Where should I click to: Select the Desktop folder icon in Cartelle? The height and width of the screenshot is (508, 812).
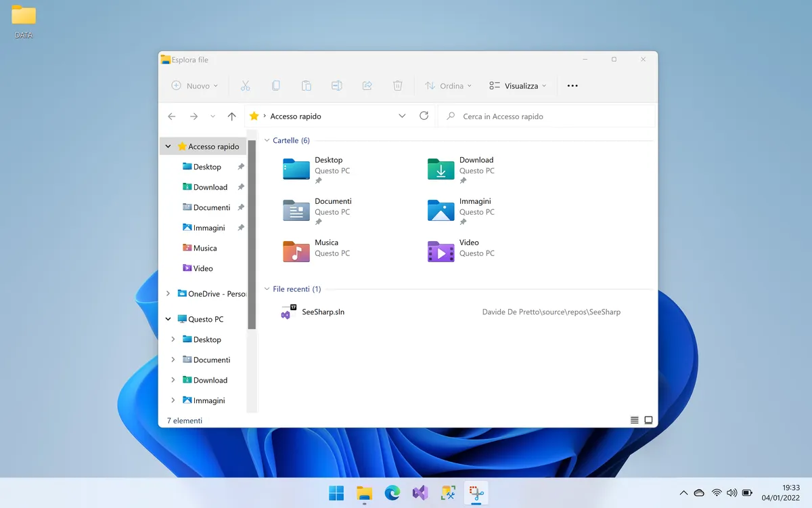[x=296, y=169]
